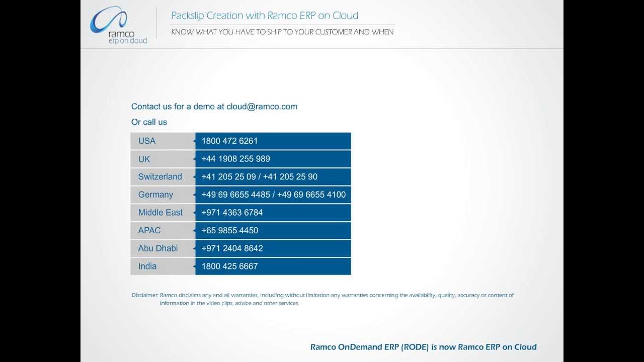Select the USA country cell
The image size is (644, 362).
[x=163, y=141]
